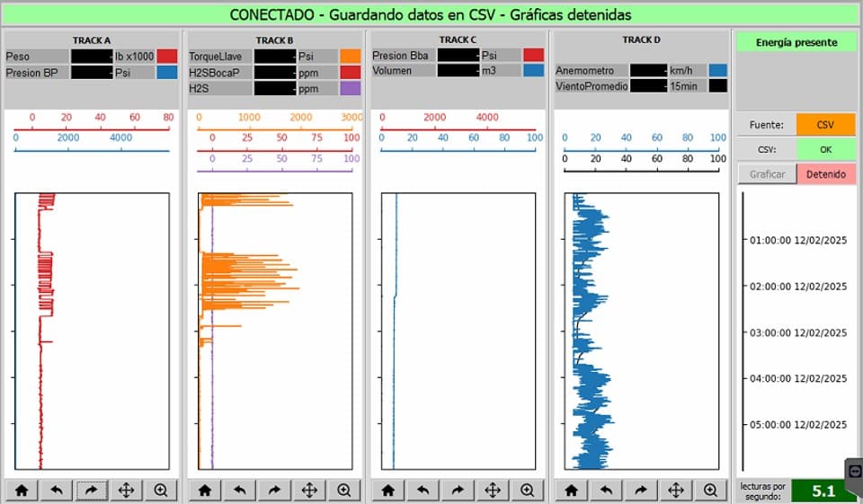Click the red Peso color swatch
The height and width of the screenshot is (504, 863).
click(x=167, y=56)
